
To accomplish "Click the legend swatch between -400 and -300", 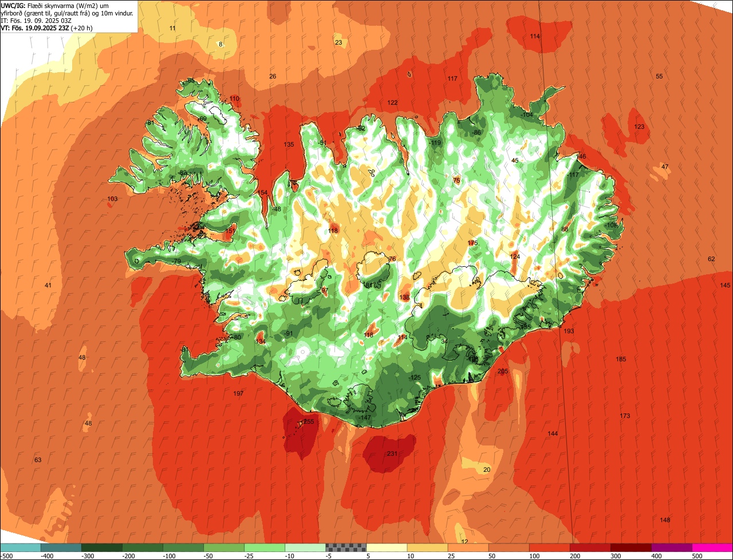I will 61,547.
